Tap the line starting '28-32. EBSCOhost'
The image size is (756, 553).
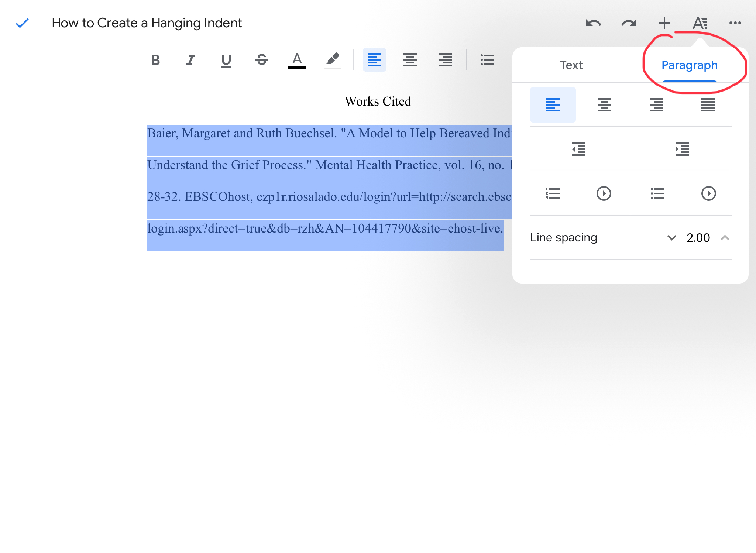[x=330, y=197]
